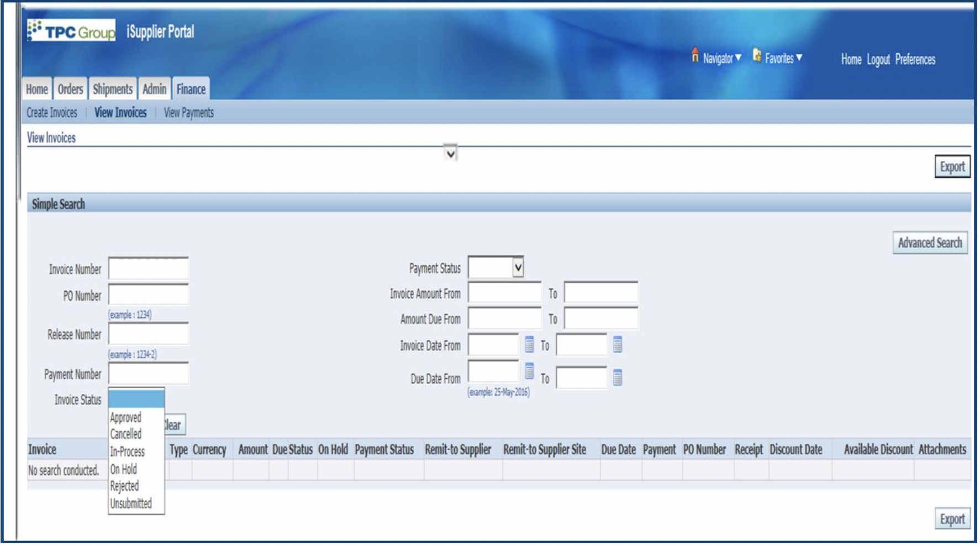Focus the Due Date To field
The image size is (980, 546).
point(582,378)
